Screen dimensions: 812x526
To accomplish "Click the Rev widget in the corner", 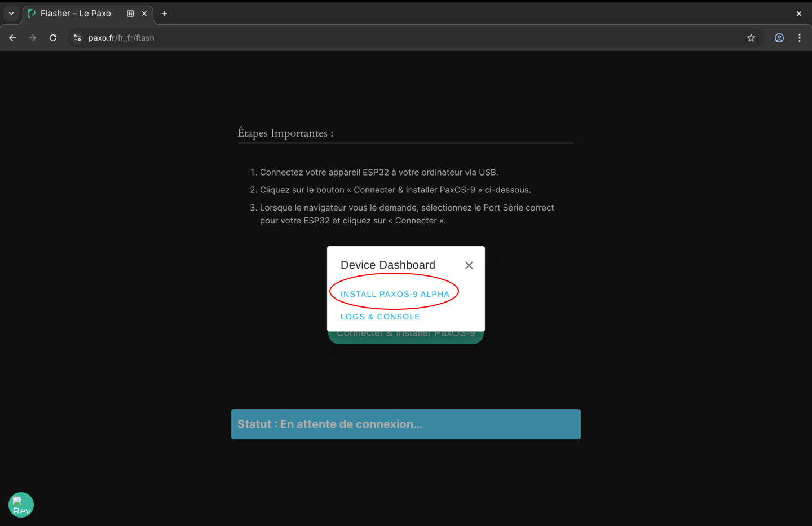I will point(21,505).
